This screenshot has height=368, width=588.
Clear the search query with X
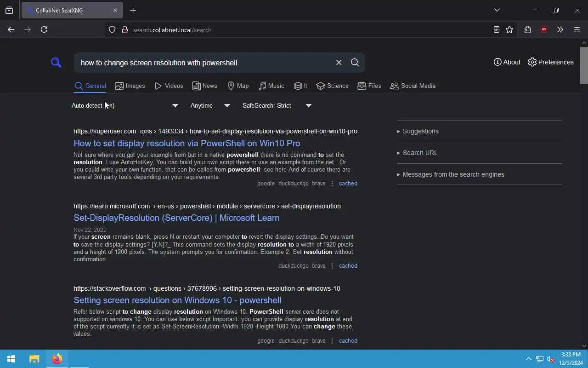[339, 63]
